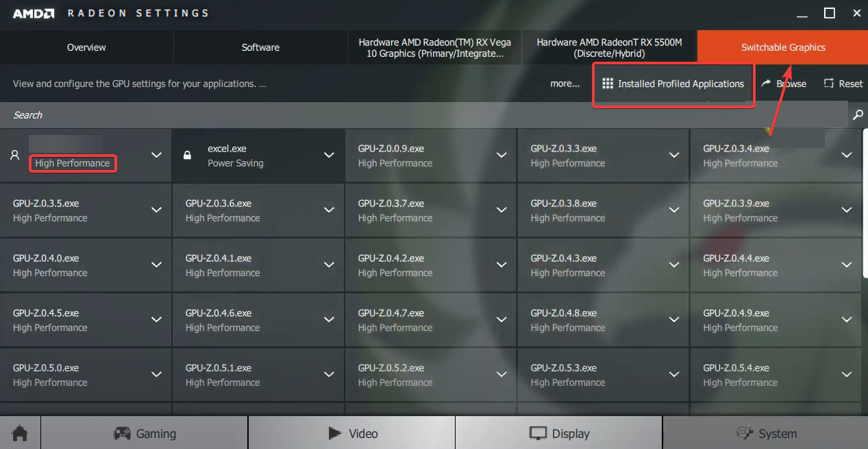Click the GPU-Z.0.0.9.exe name text
868x449 pixels.
[391, 148]
